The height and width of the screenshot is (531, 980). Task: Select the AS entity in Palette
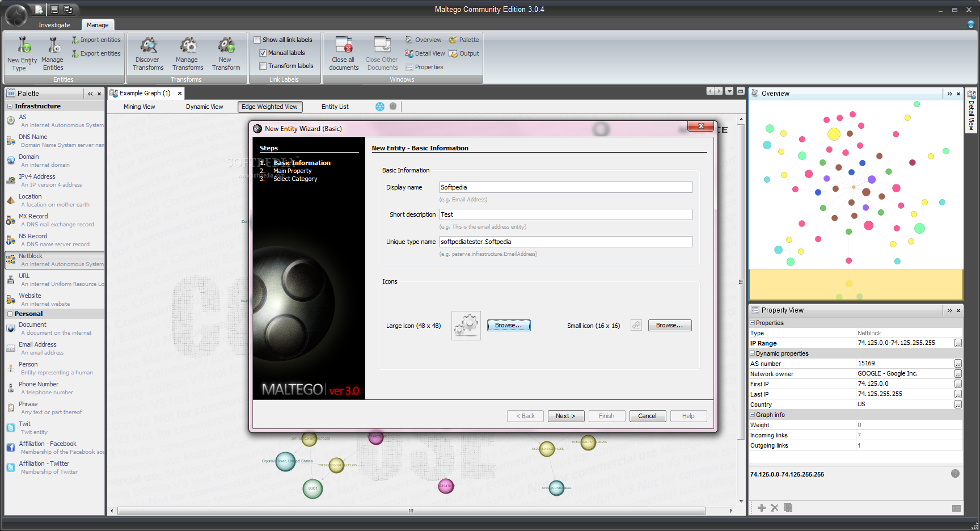coord(54,121)
